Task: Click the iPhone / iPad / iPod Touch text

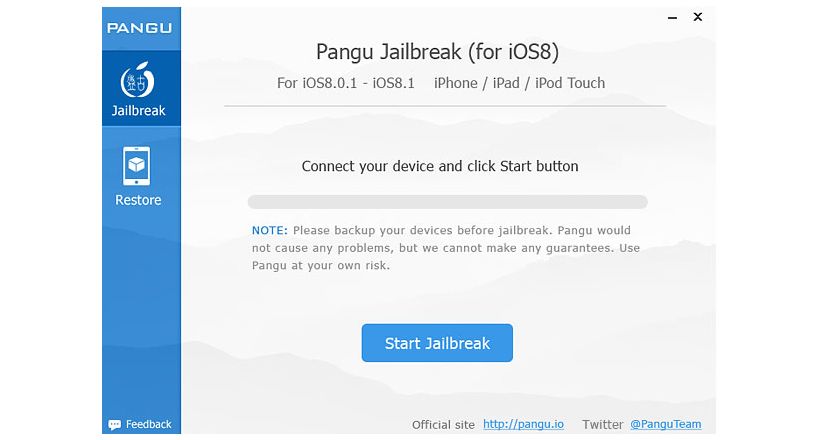Action: 519,83
